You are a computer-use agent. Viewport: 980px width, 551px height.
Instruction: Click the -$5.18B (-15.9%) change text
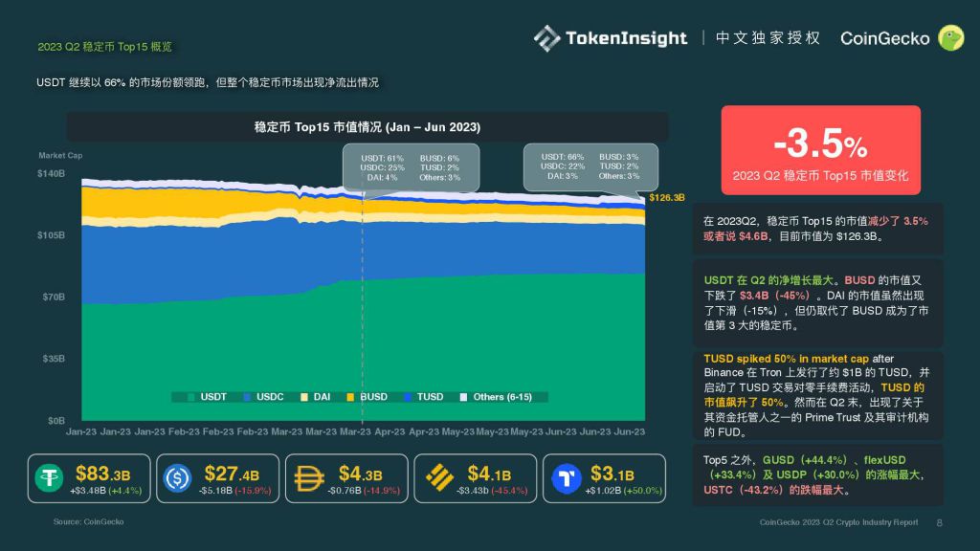tap(235, 491)
